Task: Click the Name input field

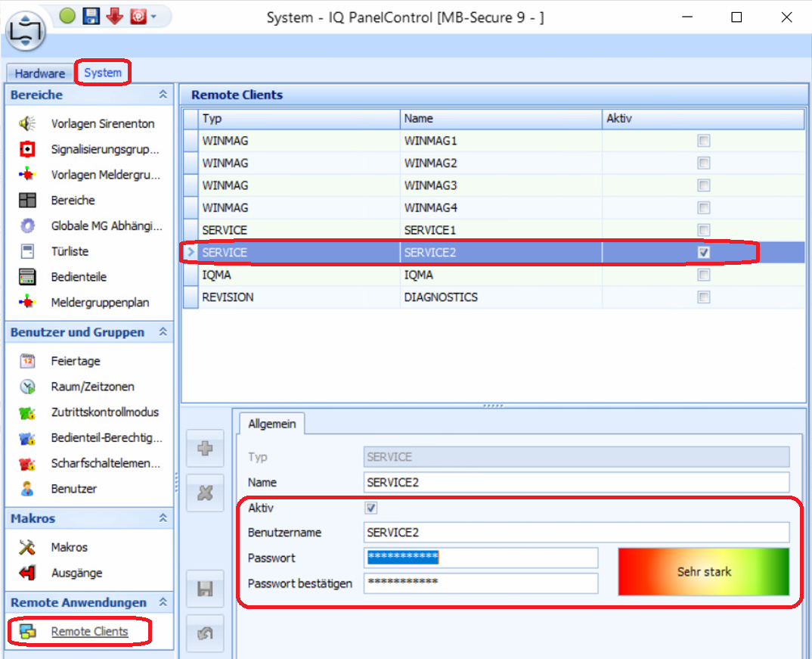Action: point(576,483)
